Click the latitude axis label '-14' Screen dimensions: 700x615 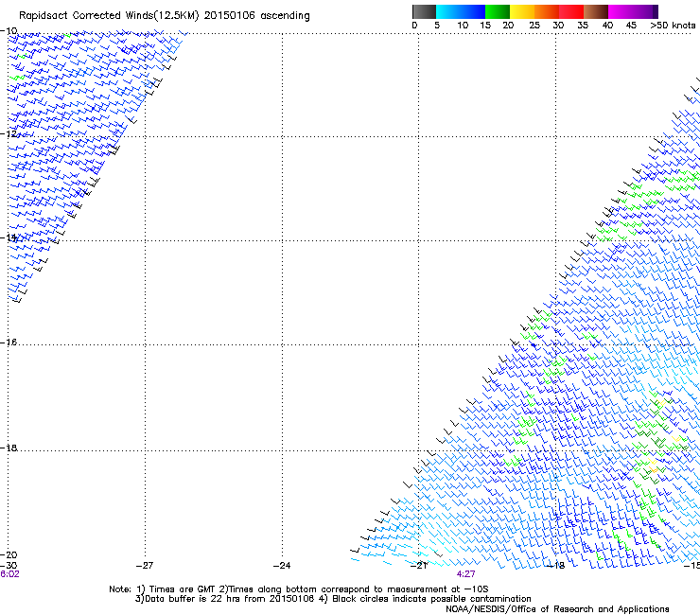9,237
